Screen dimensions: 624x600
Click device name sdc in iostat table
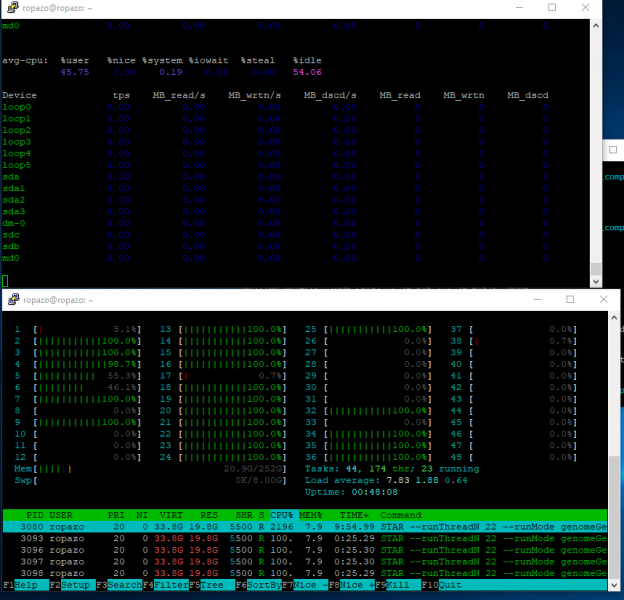tap(11, 235)
